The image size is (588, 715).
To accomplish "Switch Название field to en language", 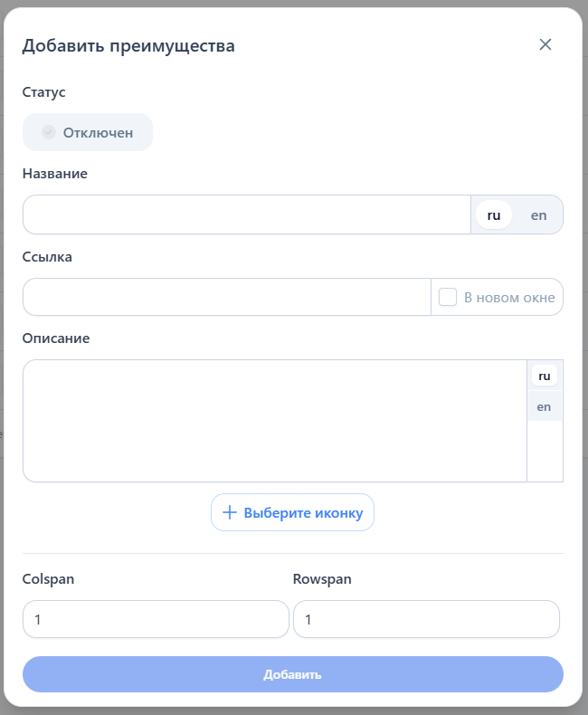I will (538, 215).
